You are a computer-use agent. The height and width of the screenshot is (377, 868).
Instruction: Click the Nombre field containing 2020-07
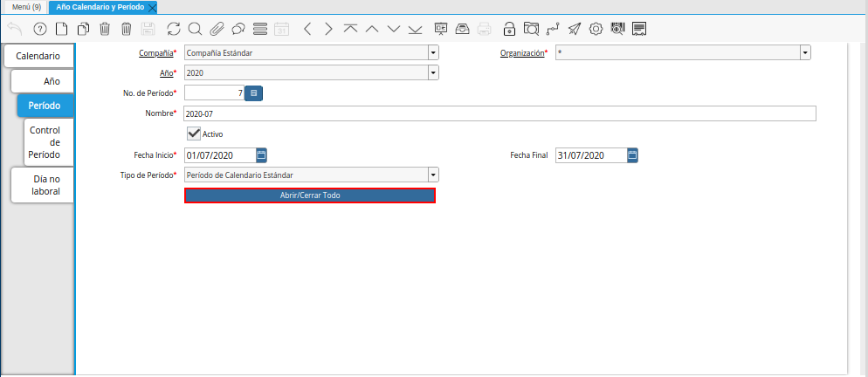(x=499, y=113)
